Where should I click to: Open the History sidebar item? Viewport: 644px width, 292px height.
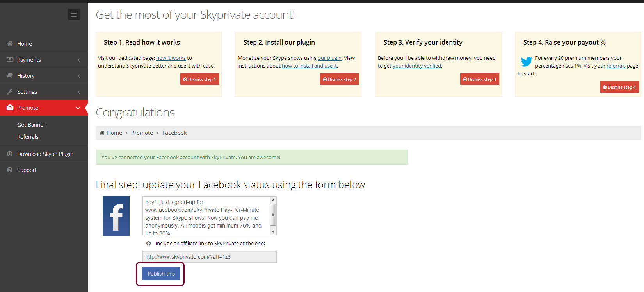(44, 76)
